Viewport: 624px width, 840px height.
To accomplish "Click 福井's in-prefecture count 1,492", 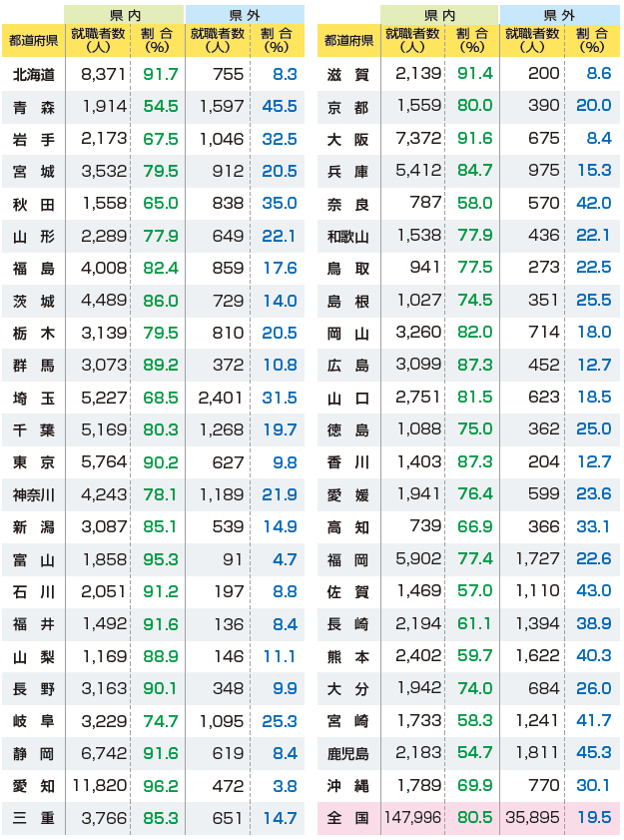I will click(105, 624).
